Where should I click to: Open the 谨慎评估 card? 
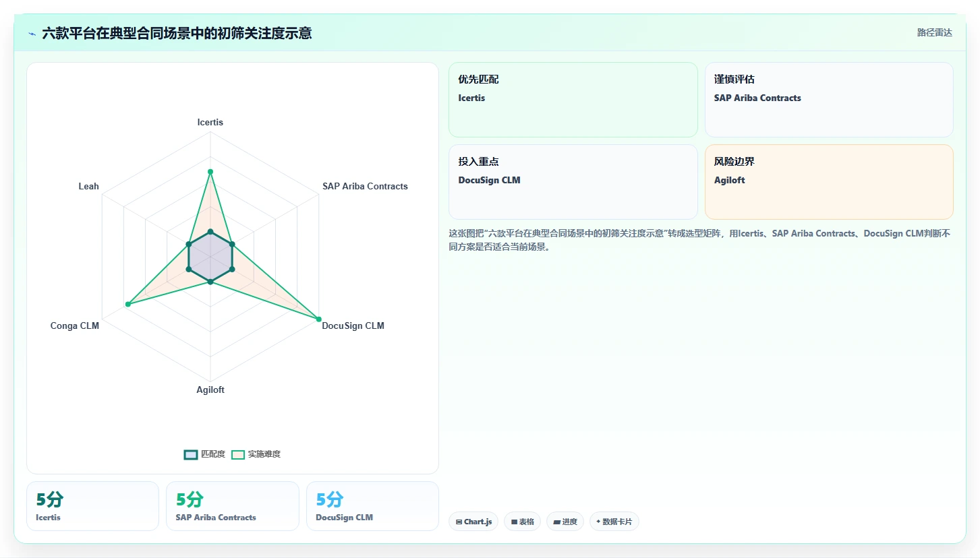point(829,100)
